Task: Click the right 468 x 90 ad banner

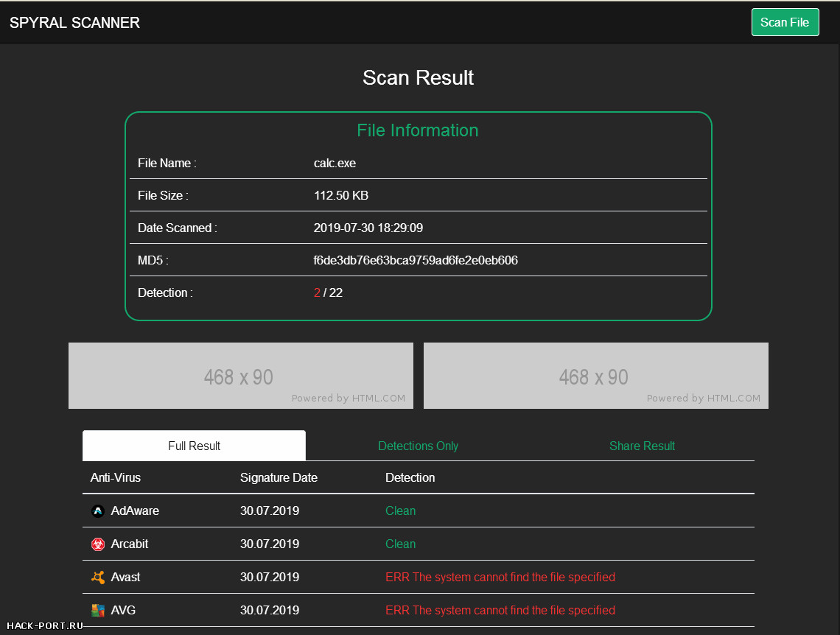Action: (595, 376)
